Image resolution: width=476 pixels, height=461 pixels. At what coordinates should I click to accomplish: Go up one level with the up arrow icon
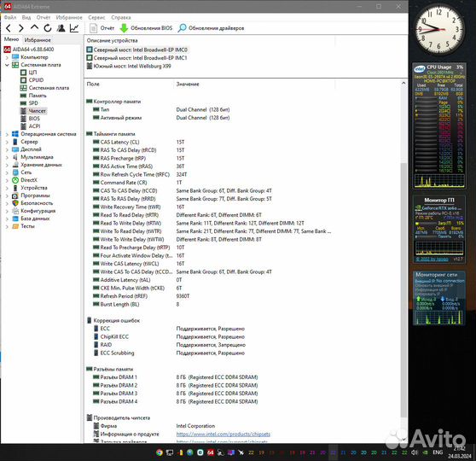tap(34, 28)
